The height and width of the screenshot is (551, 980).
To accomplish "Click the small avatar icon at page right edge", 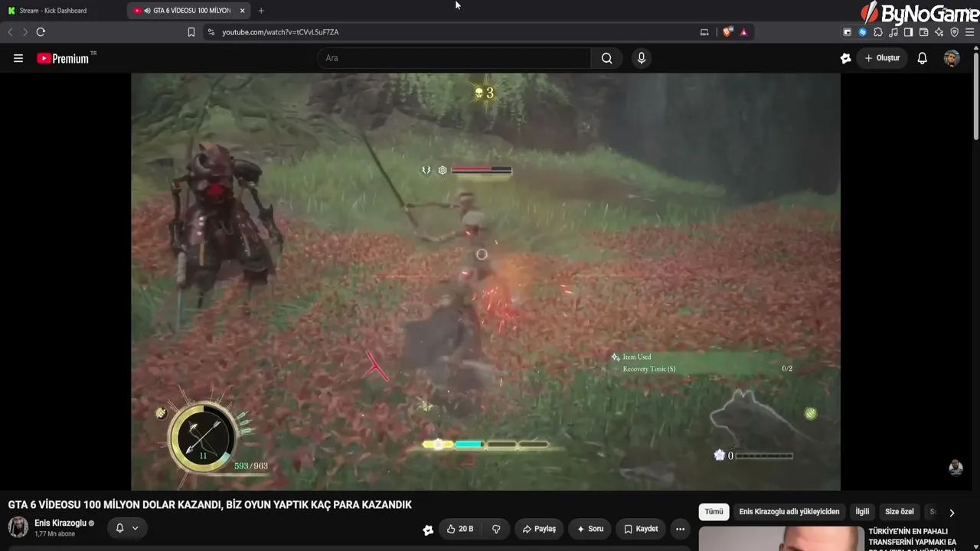I will 955,468.
